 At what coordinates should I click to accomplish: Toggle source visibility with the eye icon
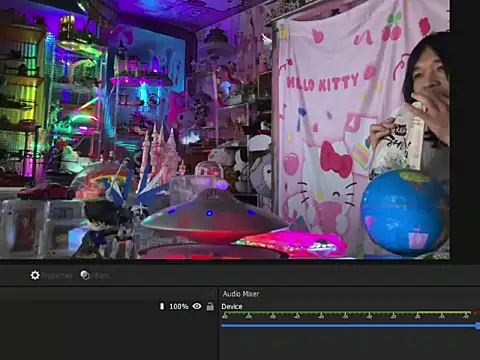(x=197, y=306)
